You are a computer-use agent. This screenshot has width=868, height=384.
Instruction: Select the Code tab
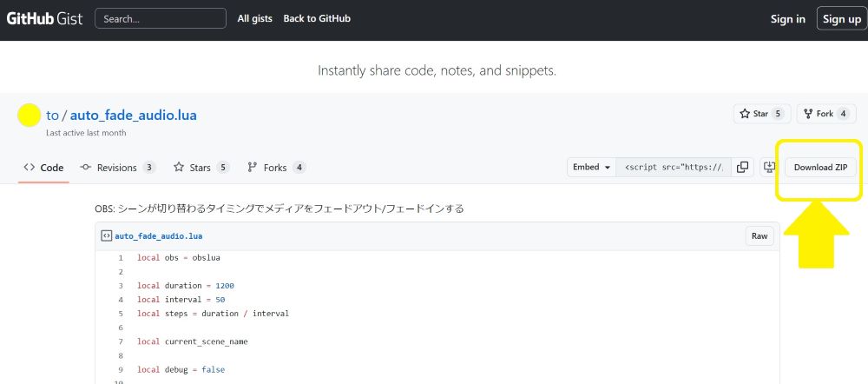click(43, 168)
